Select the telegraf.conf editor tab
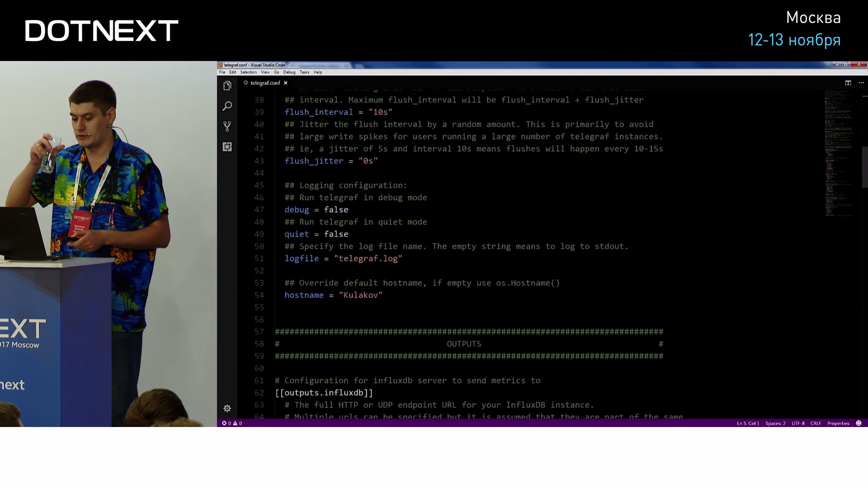This screenshot has height=488, width=868. [264, 83]
